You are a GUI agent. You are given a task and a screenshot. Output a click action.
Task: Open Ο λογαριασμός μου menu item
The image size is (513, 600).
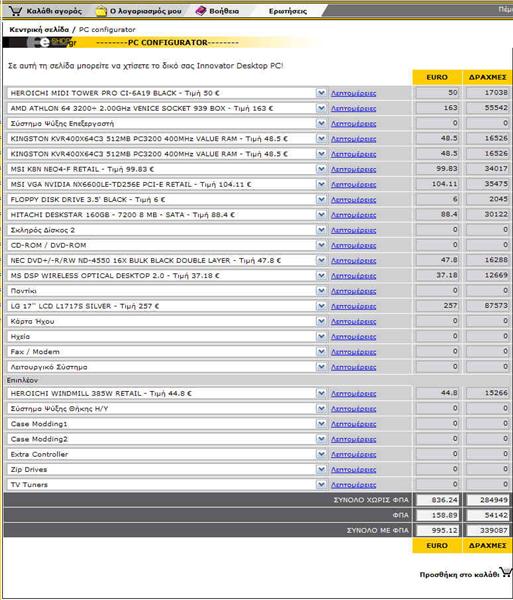(145, 11)
